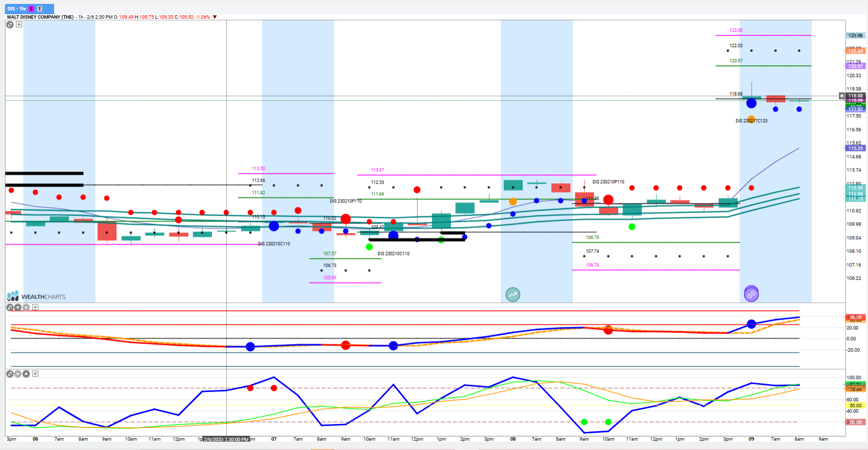Click the gray T badge on DIS tab
Viewport: 868px width, 450px height.
[40, 9]
